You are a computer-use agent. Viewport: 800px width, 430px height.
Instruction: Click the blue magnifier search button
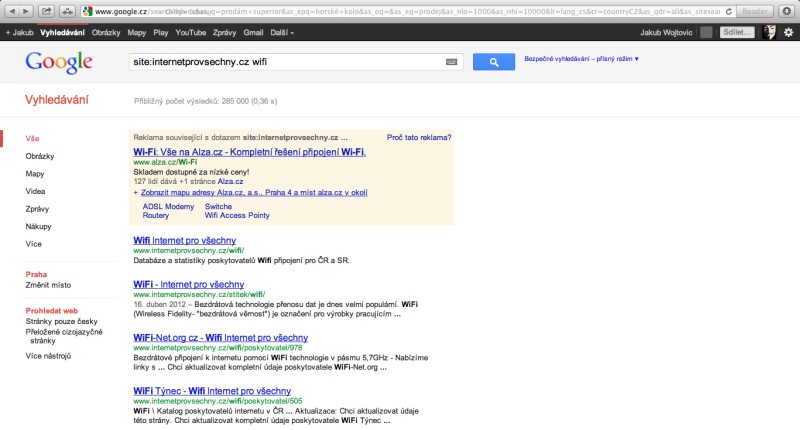pyautogui.click(x=493, y=62)
